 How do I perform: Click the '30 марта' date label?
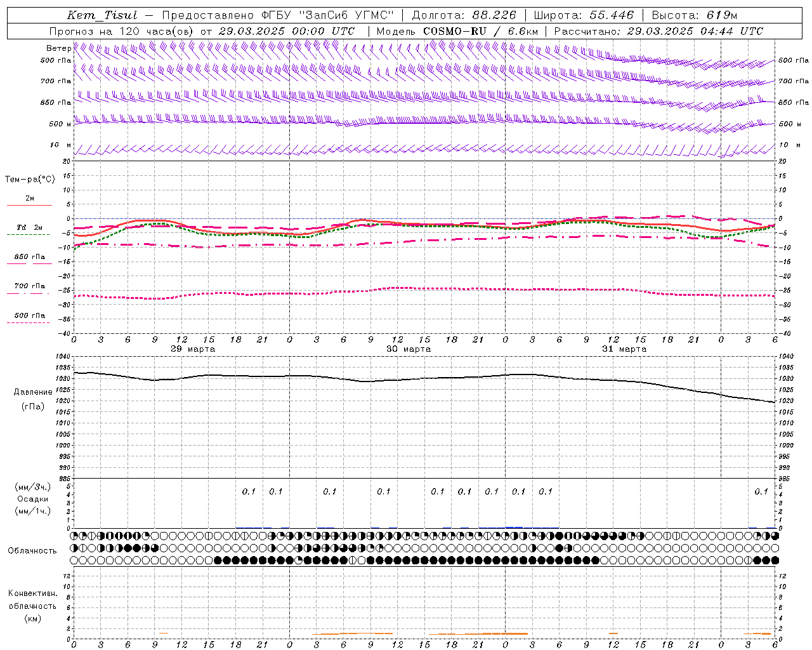pyautogui.click(x=409, y=349)
